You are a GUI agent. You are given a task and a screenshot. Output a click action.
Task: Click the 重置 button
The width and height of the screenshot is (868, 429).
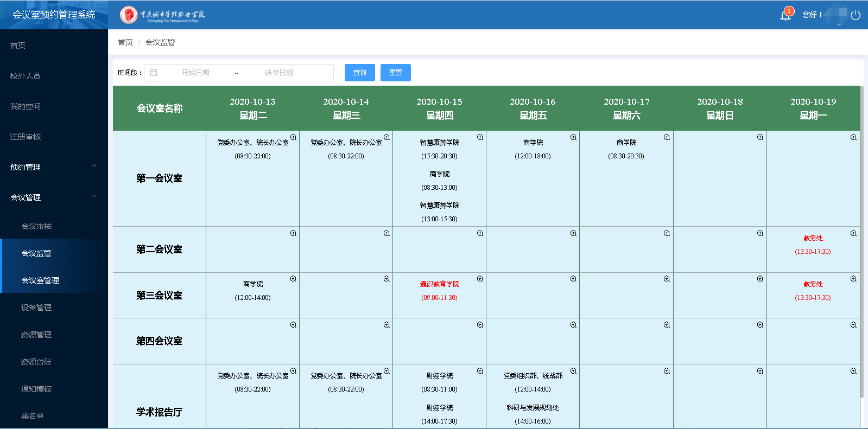coord(395,73)
